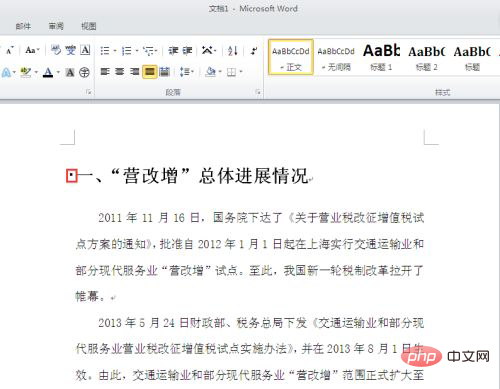
Task: Click the Sort (A-Z) icon
Action: tap(233, 51)
